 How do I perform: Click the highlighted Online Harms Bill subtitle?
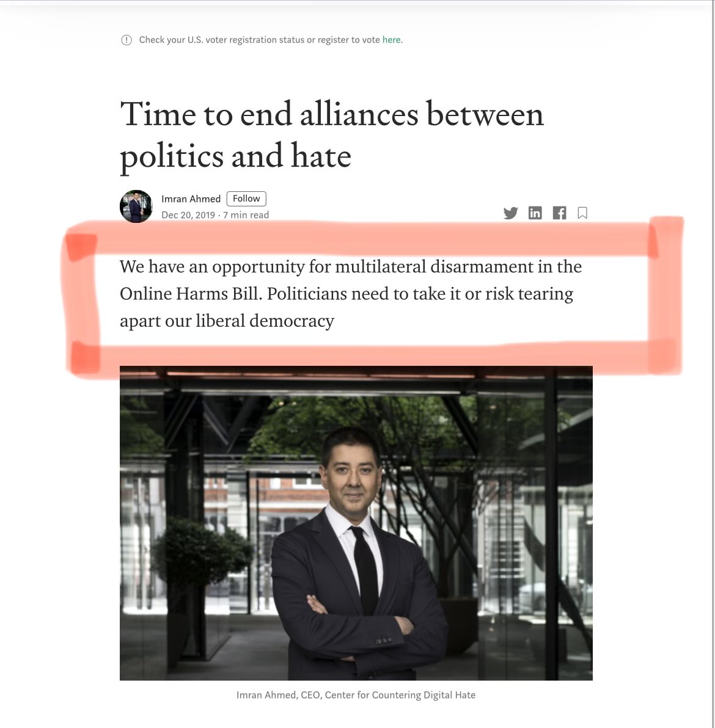pos(351,293)
